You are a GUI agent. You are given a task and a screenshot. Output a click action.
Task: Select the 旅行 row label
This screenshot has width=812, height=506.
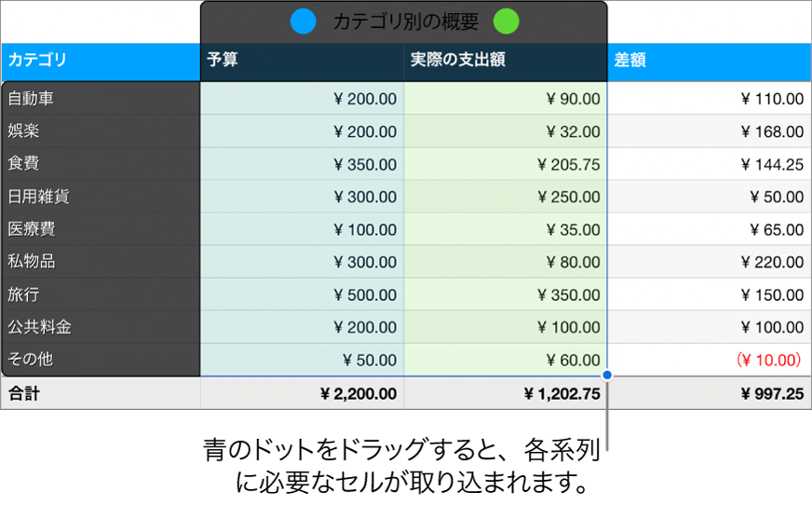[101, 294]
